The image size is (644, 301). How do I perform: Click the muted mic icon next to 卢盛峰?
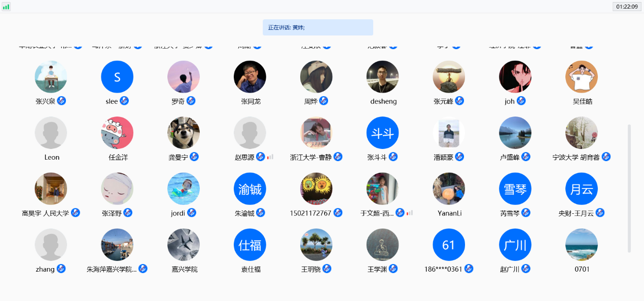526,157
